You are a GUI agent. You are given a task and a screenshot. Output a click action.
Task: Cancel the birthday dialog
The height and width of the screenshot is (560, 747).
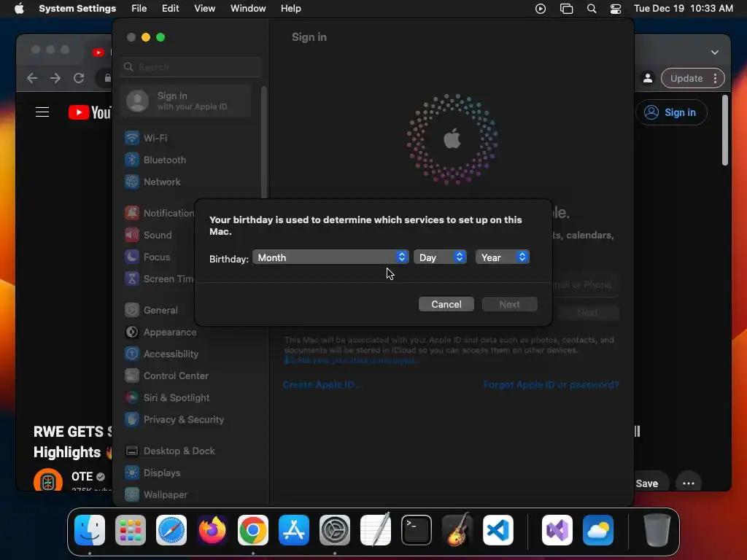pos(446,304)
